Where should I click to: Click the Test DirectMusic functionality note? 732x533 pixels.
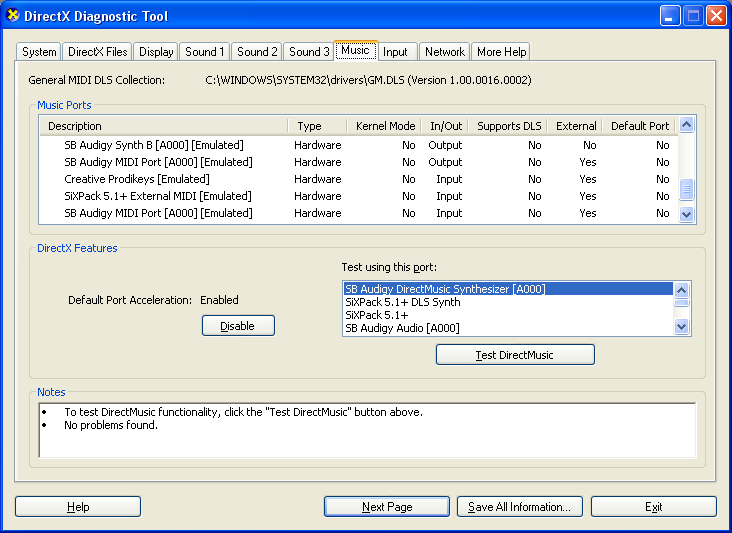pos(243,412)
